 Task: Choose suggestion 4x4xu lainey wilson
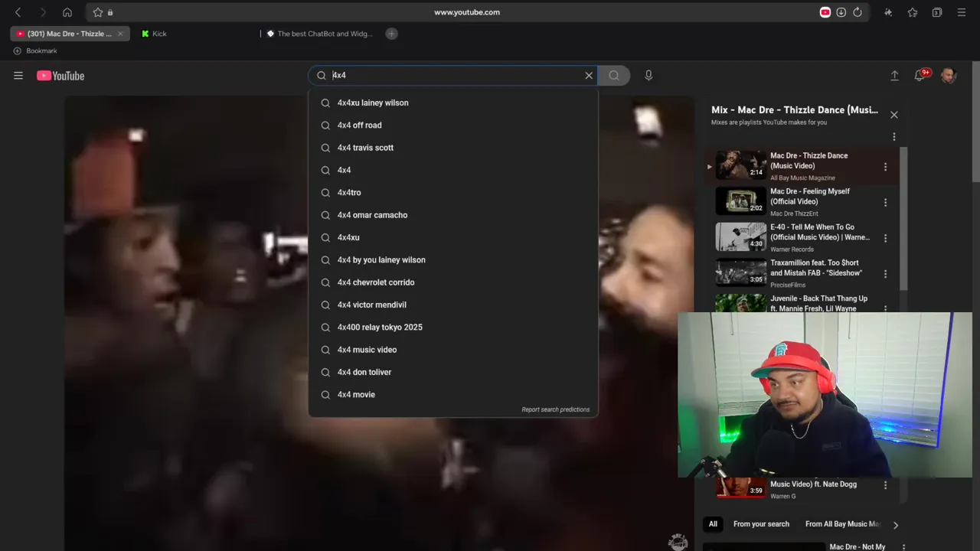pyautogui.click(x=453, y=103)
